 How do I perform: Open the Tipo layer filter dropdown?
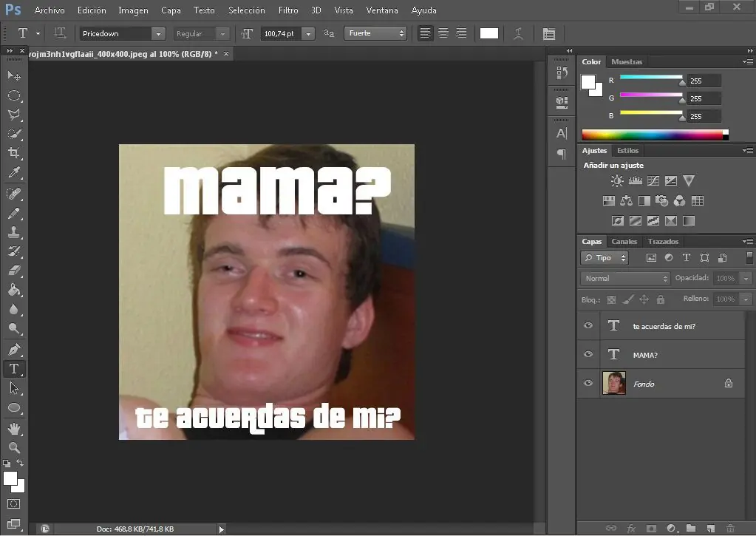click(x=605, y=258)
